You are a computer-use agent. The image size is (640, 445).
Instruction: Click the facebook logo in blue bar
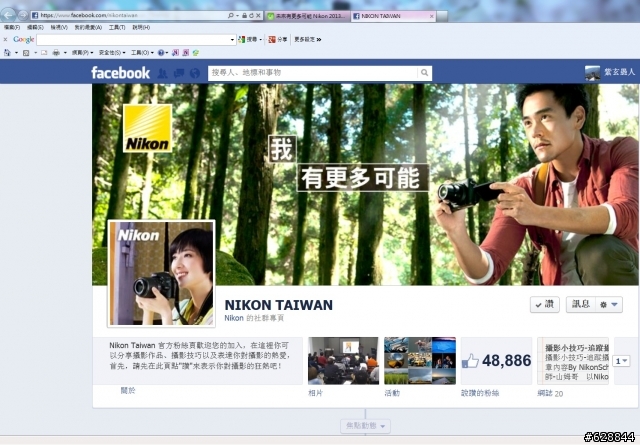tap(120, 73)
